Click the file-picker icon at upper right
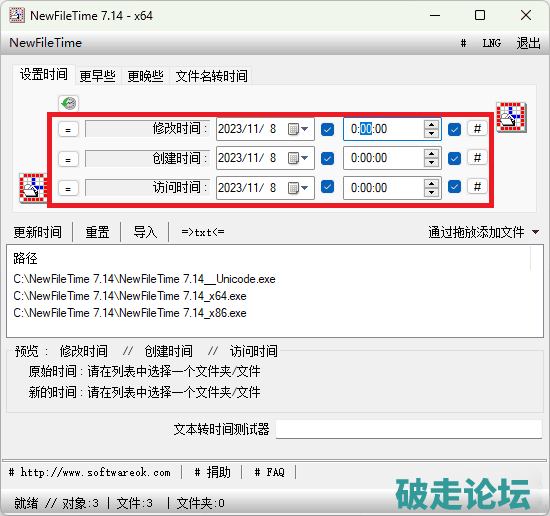The height and width of the screenshot is (516, 550). [511, 117]
